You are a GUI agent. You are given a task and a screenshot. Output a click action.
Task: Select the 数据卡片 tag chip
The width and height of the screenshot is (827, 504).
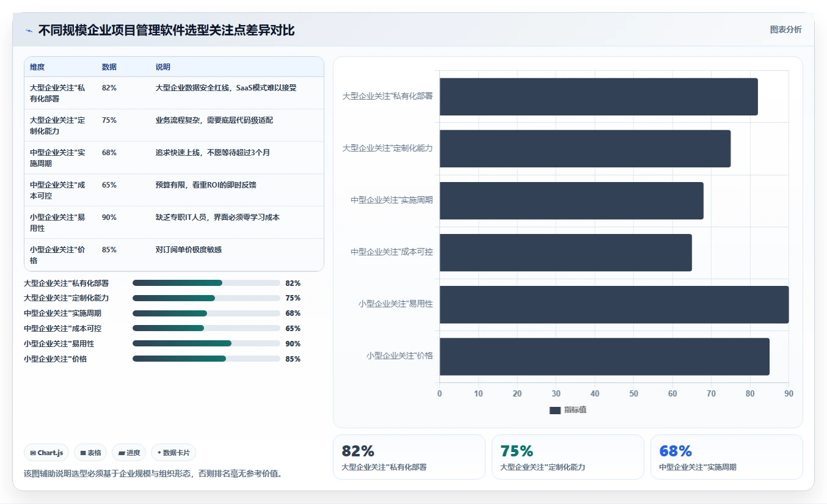point(173,453)
